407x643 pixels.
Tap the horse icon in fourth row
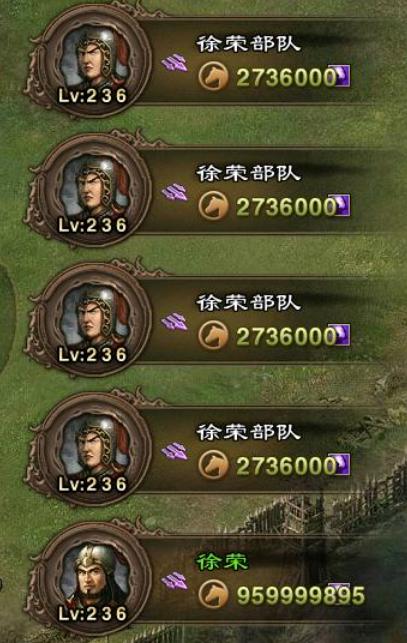point(213,465)
